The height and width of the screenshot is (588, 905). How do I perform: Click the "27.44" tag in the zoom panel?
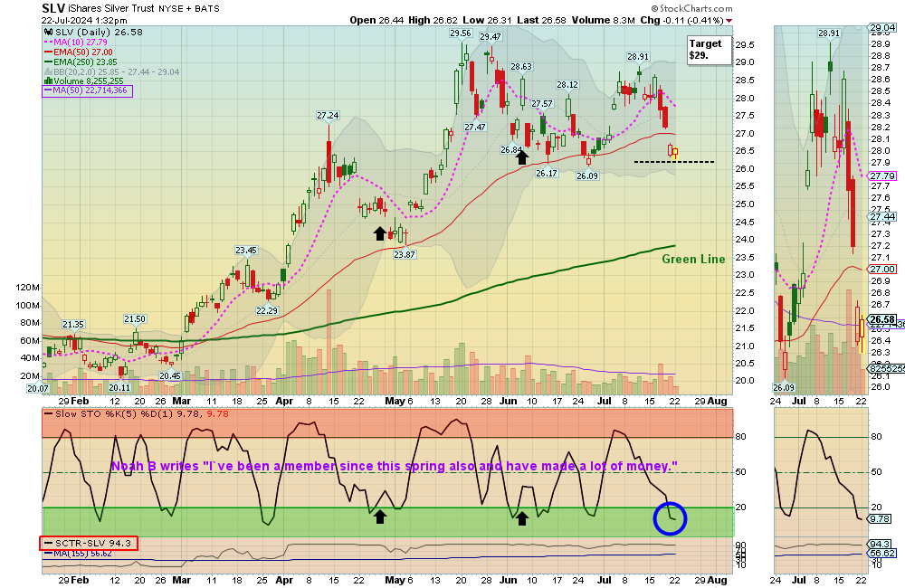[882, 217]
